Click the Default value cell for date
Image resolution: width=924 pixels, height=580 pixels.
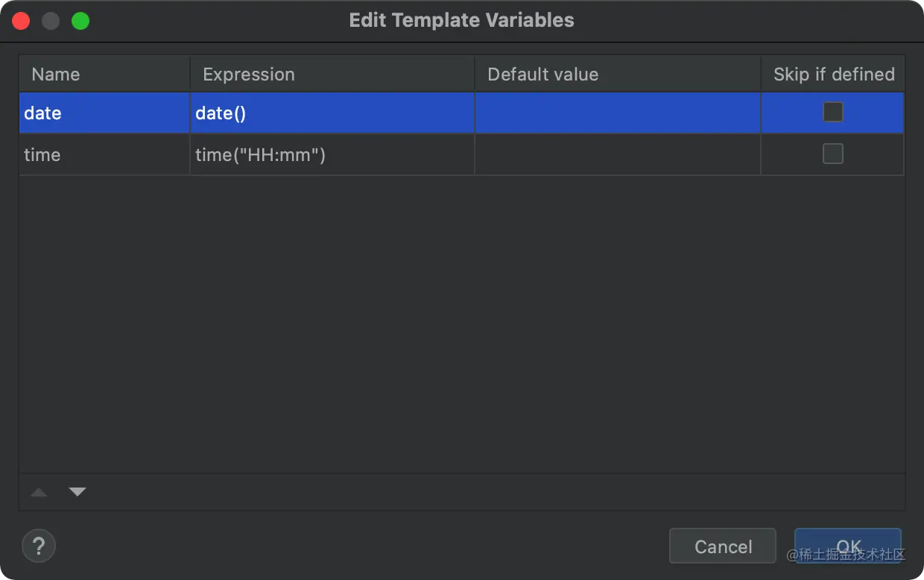tap(617, 113)
